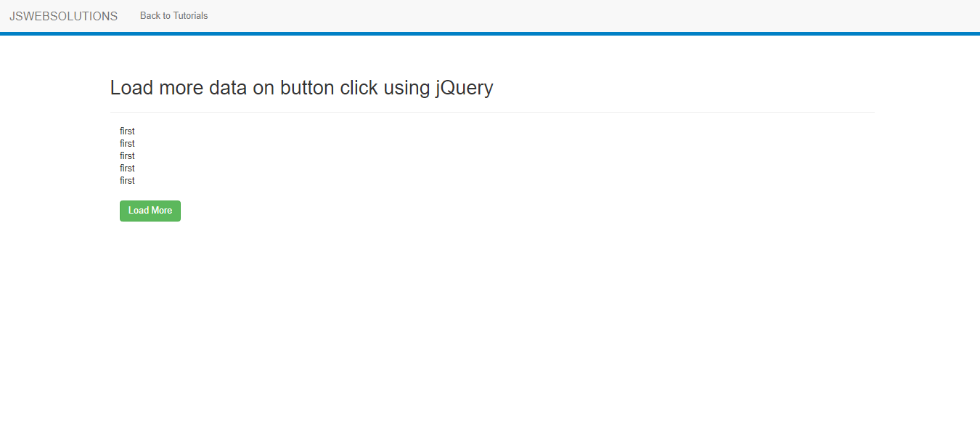Click the last 'first' list item
The width and height of the screenshot is (980, 438).
pyautogui.click(x=127, y=180)
